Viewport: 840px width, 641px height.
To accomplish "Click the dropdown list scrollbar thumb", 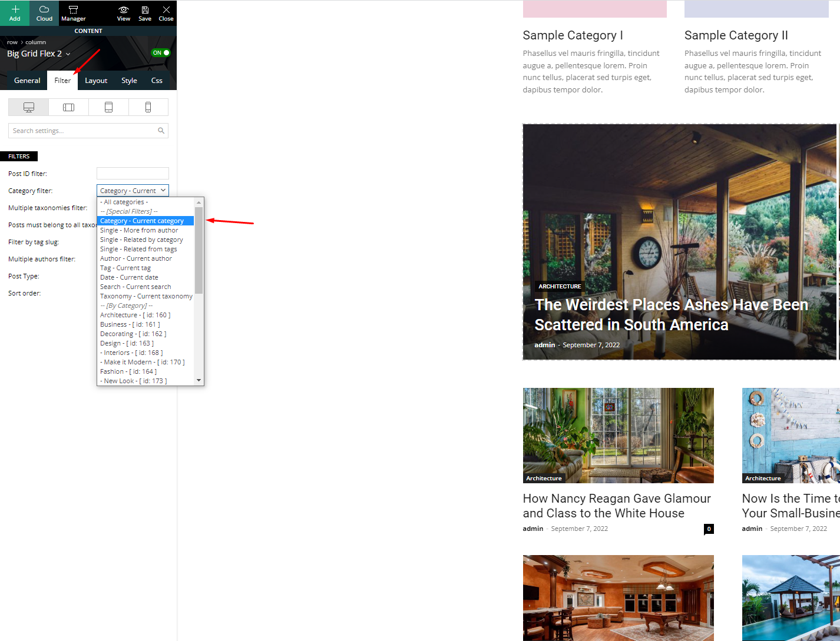I will [x=199, y=250].
